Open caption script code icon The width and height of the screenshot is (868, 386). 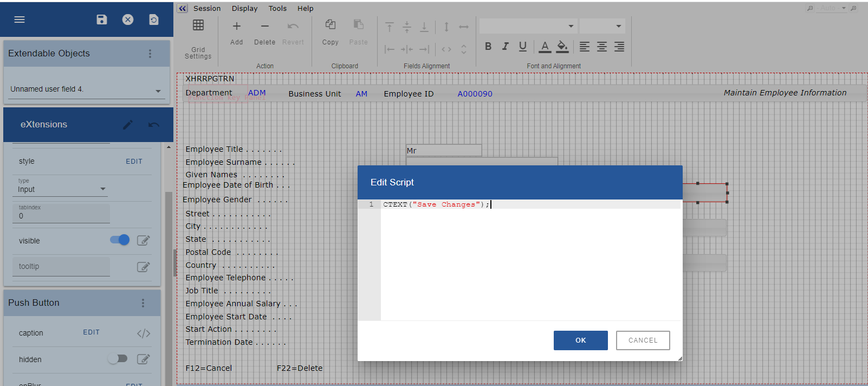pos(144,333)
